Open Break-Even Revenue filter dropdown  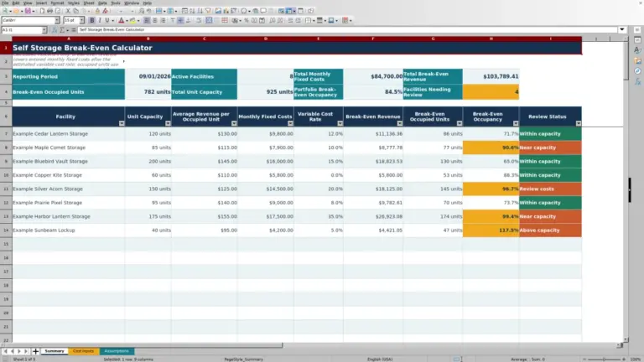pos(400,123)
